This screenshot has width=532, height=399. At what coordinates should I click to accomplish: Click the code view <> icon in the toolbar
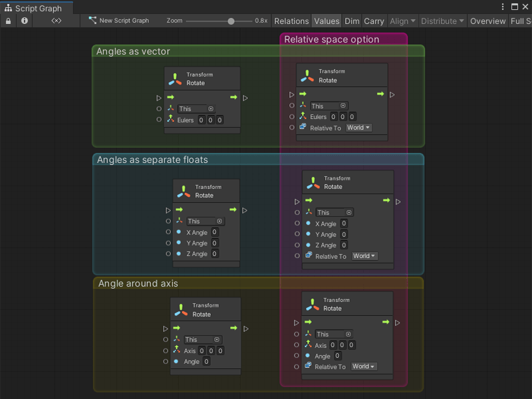56,21
